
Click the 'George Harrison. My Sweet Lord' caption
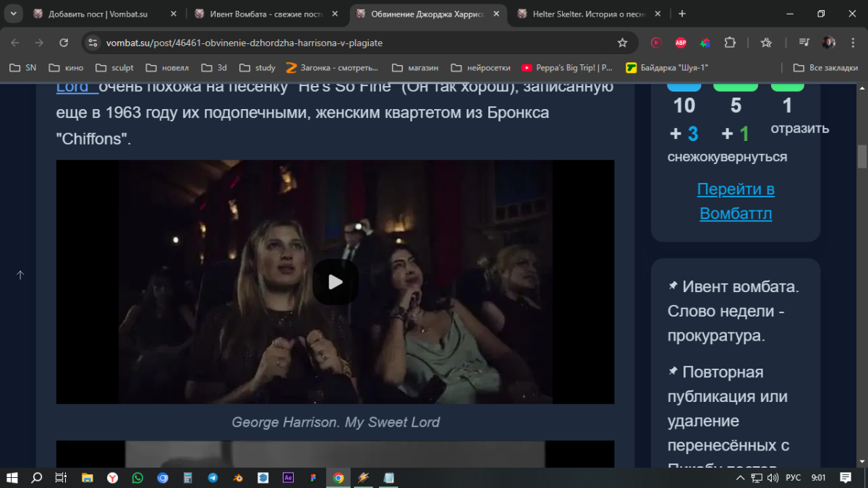coord(336,422)
